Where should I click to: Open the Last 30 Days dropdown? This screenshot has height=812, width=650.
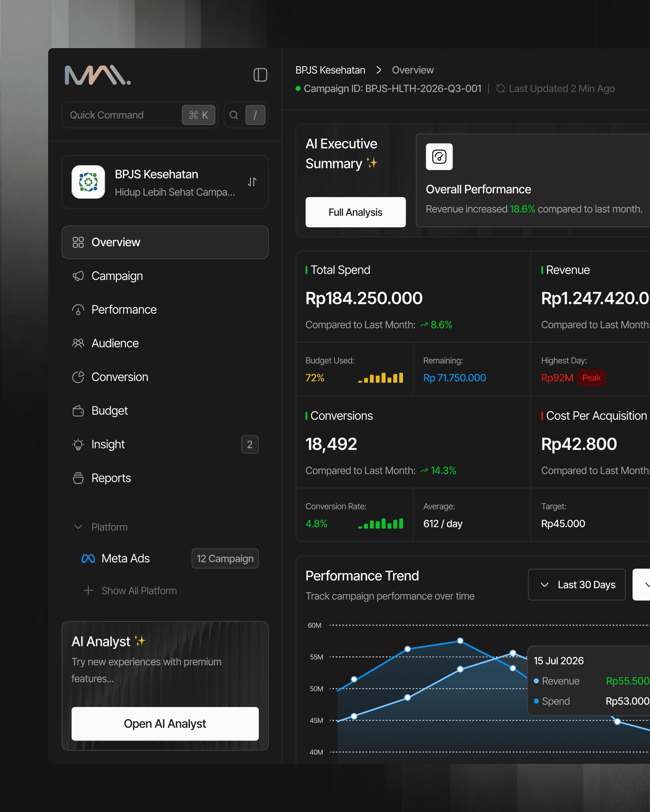(x=577, y=585)
